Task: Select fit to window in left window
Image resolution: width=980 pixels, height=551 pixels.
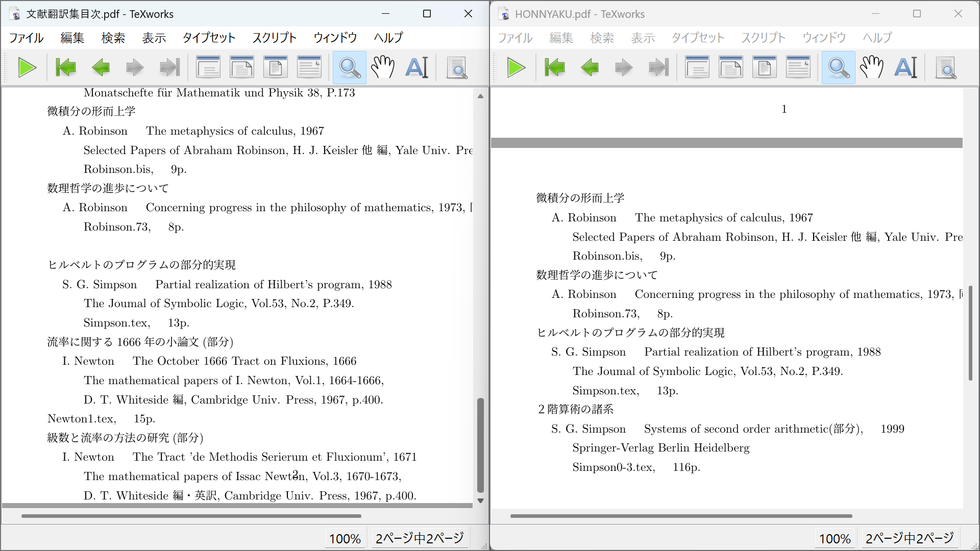Action: pos(276,68)
